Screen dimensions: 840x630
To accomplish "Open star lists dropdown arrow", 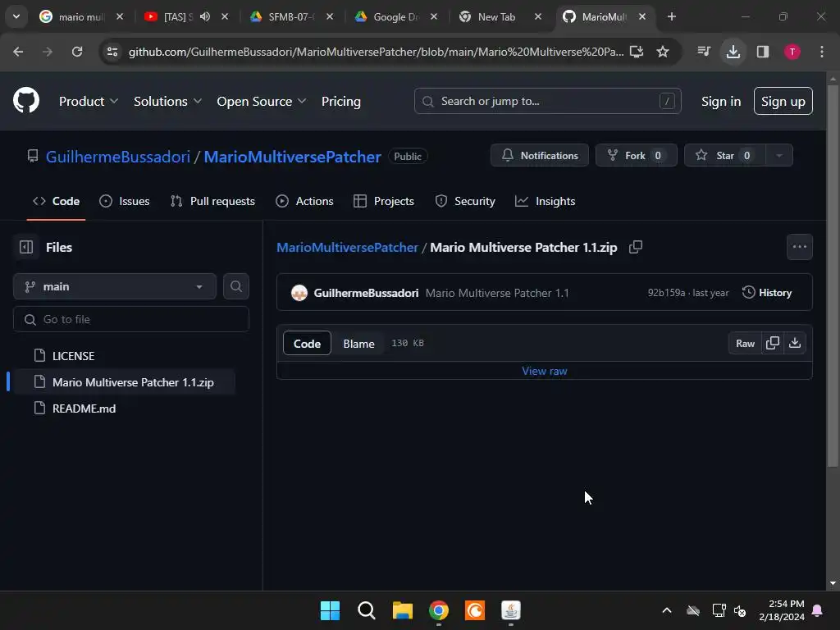I will (x=779, y=155).
